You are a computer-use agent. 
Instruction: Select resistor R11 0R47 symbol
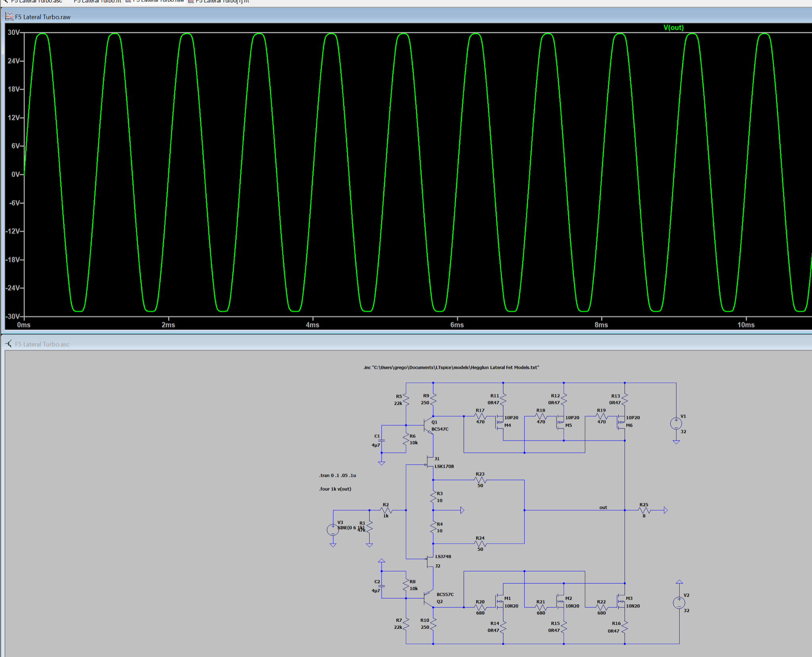click(x=503, y=399)
